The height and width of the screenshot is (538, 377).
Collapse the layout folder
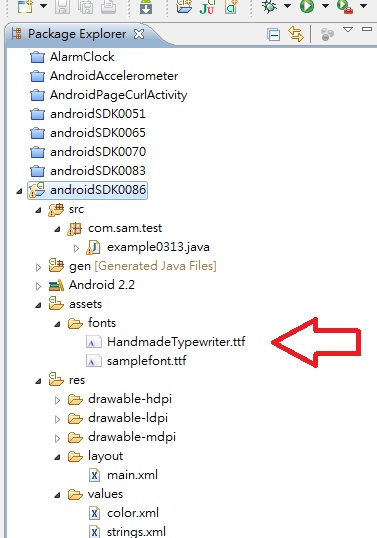(58, 457)
